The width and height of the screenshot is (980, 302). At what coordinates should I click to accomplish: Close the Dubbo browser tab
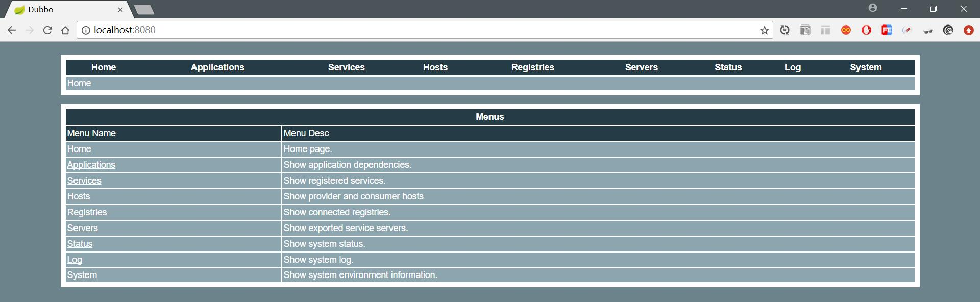[120, 10]
